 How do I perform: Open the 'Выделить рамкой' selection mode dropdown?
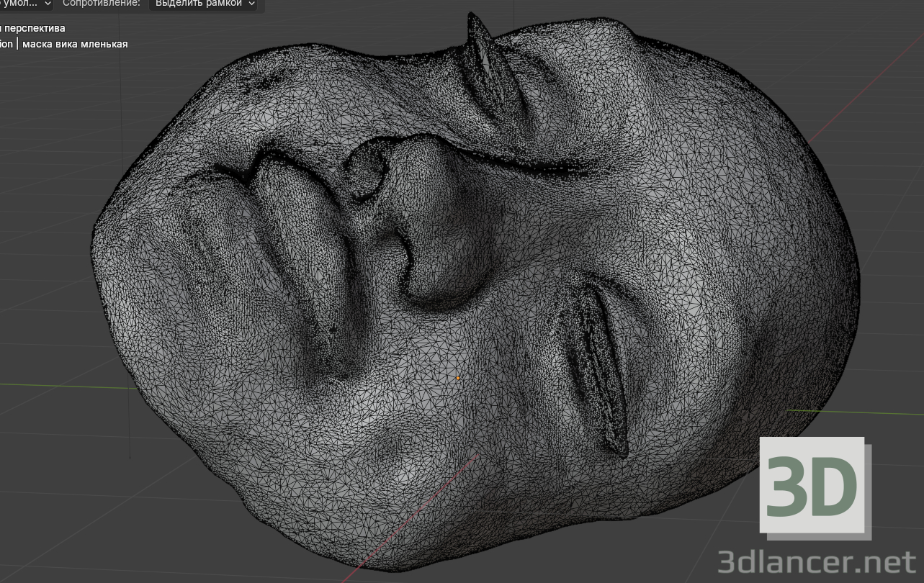[205, 4]
